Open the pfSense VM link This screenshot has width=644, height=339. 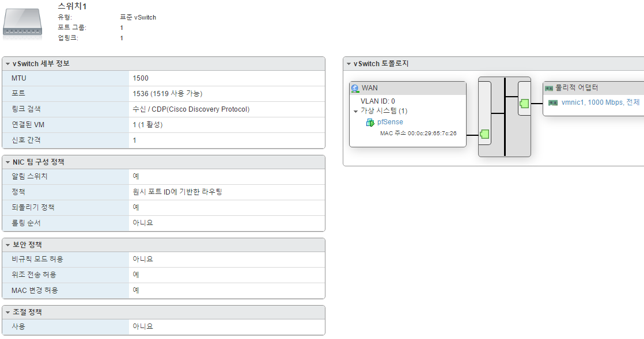point(390,122)
